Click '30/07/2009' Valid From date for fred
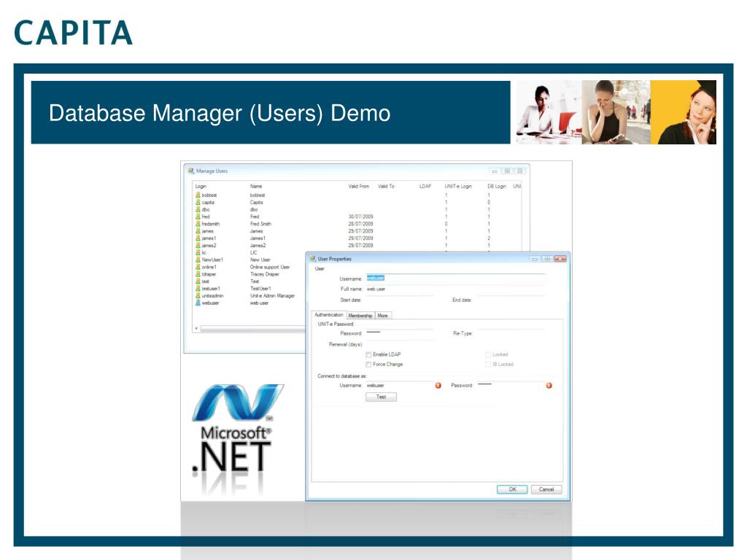This screenshot has width=747, height=560. 360,216
